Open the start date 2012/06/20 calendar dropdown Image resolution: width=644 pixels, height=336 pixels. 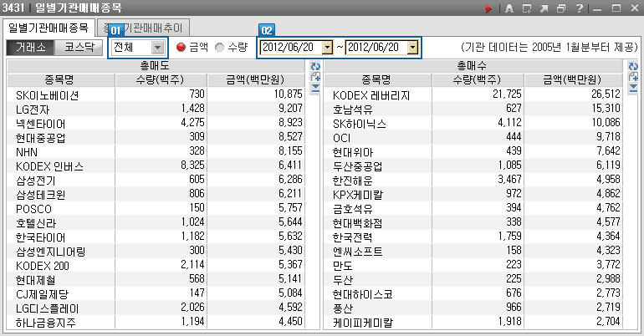(327, 48)
